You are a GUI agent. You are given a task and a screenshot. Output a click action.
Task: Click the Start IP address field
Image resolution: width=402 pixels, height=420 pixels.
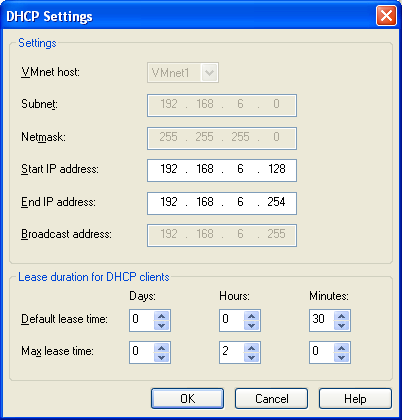(x=222, y=170)
